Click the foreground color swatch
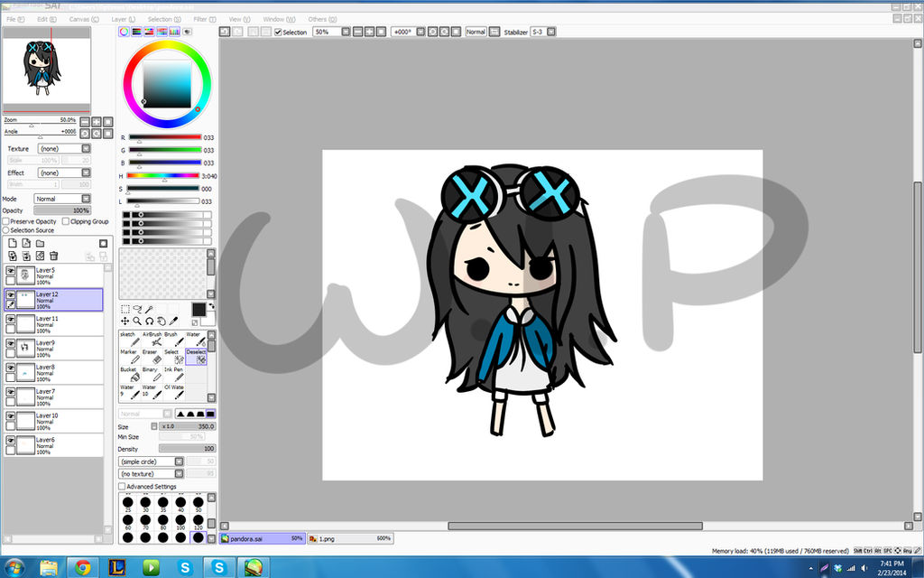This screenshot has height=578, width=924. tap(199, 310)
